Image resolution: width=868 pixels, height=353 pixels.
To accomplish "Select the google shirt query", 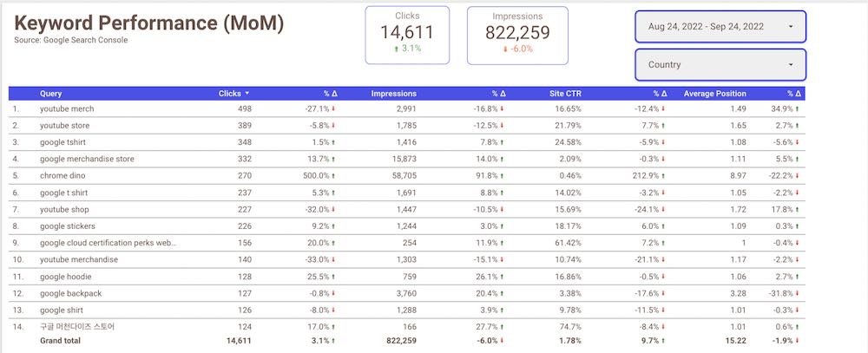I will [x=62, y=310].
